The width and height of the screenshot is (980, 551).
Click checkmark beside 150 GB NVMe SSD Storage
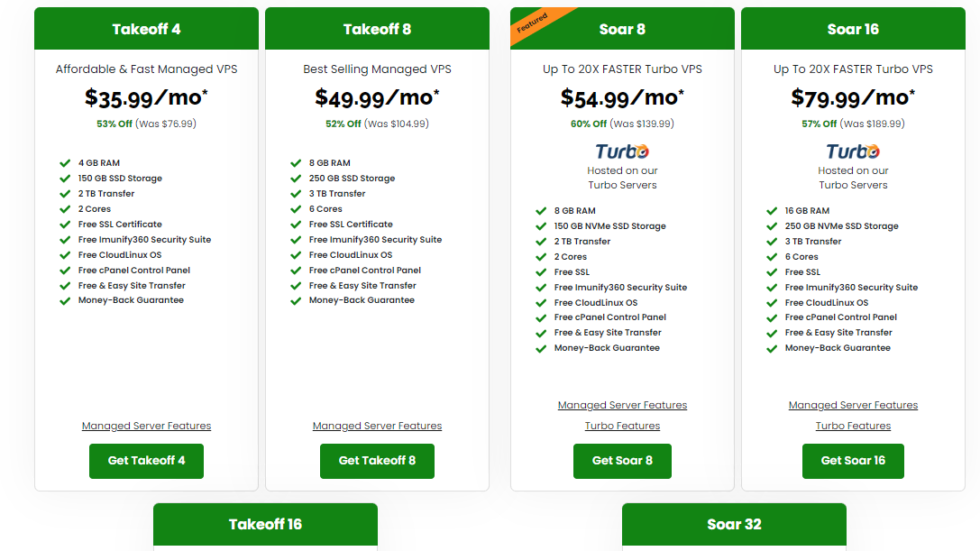coord(541,226)
